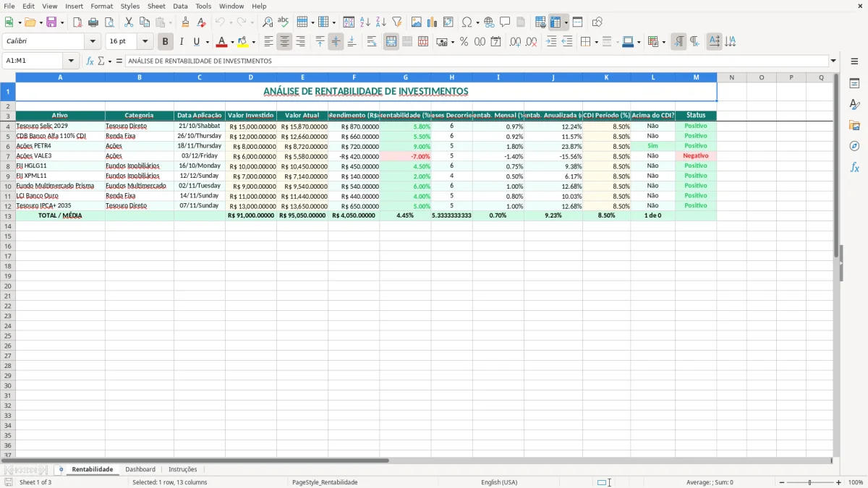868x488 pixels.
Task: Zoom in with the plus button
Action: (839, 482)
